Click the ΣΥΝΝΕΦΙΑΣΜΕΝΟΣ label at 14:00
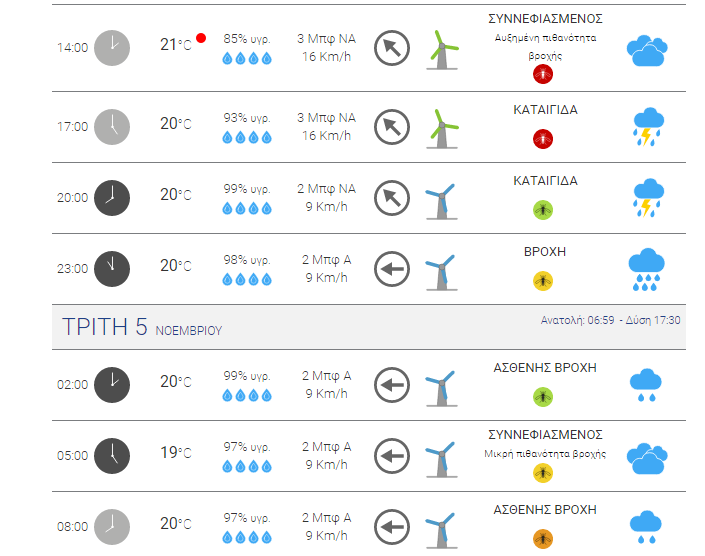This screenshot has height=556, width=705. pos(545,19)
